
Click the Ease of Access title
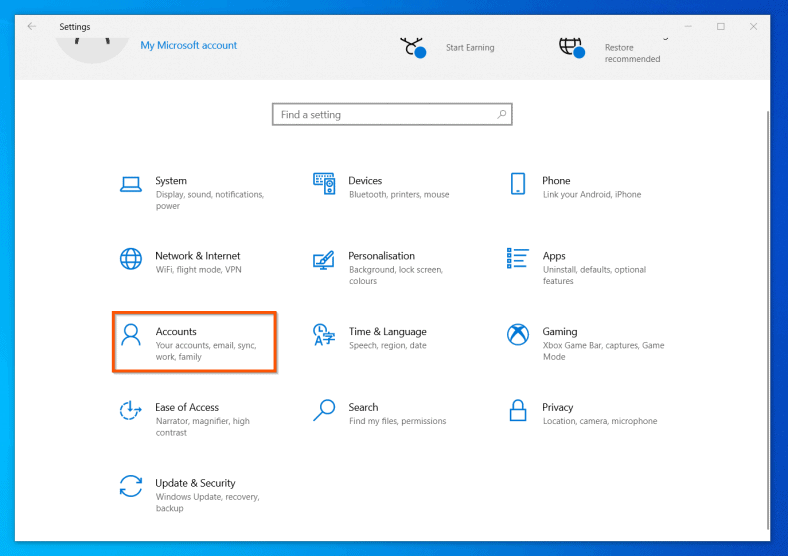[187, 407]
